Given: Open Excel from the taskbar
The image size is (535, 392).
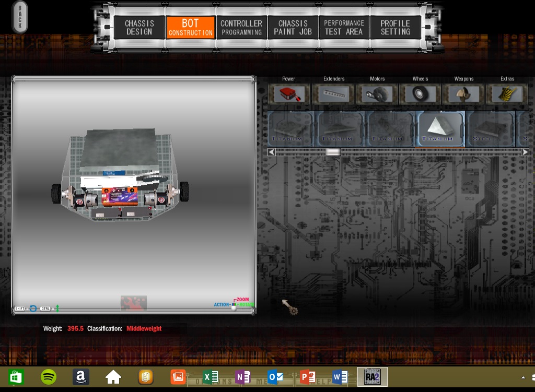Looking at the screenshot, I should click(211, 377).
